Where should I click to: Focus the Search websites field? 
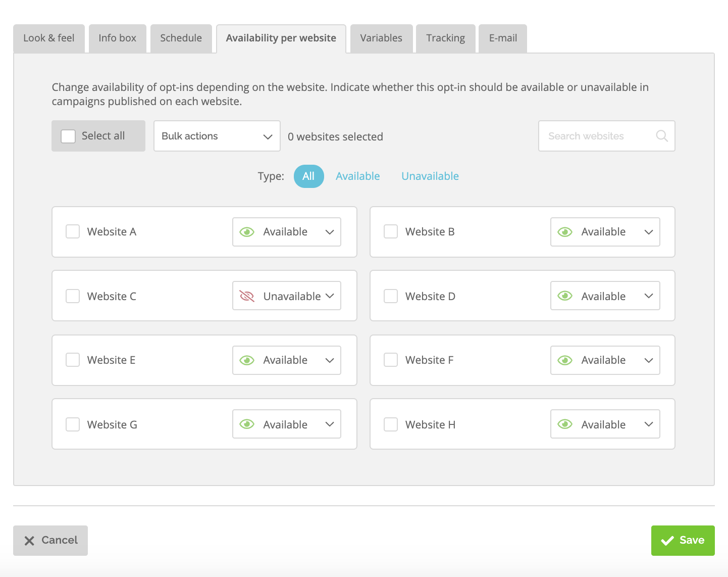click(607, 136)
